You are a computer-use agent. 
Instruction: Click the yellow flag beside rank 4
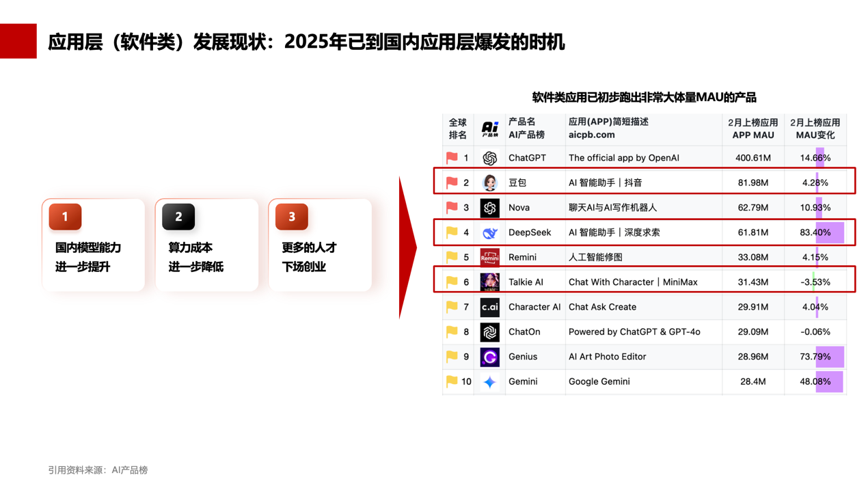point(452,232)
